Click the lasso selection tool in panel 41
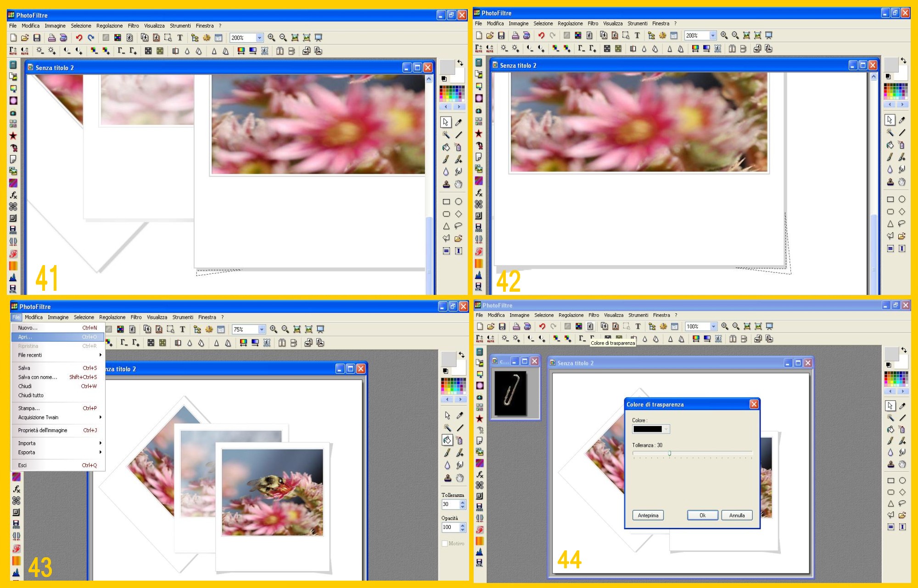Image resolution: width=918 pixels, height=588 pixels. 458,226
